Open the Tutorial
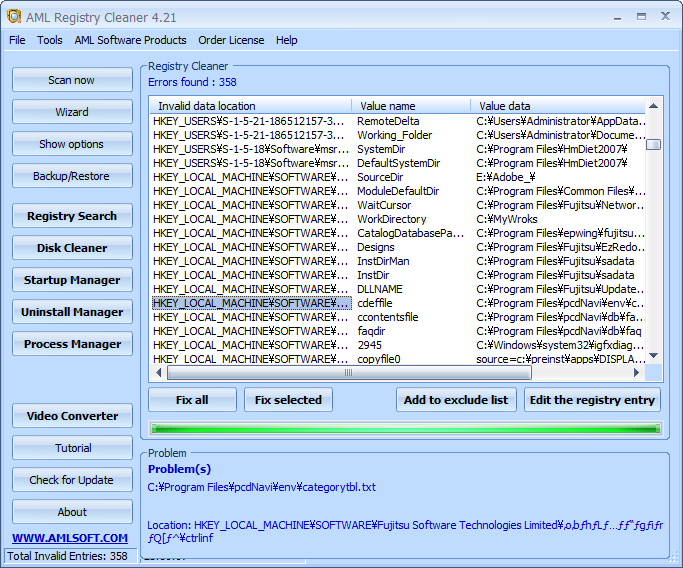The width and height of the screenshot is (683, 568). click(x=72, y=448)
